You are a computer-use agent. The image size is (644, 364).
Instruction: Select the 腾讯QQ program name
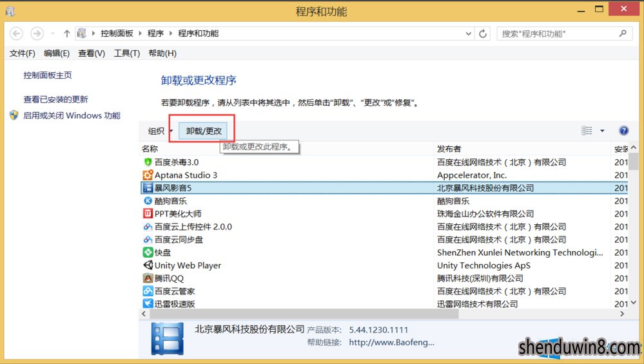169,278
